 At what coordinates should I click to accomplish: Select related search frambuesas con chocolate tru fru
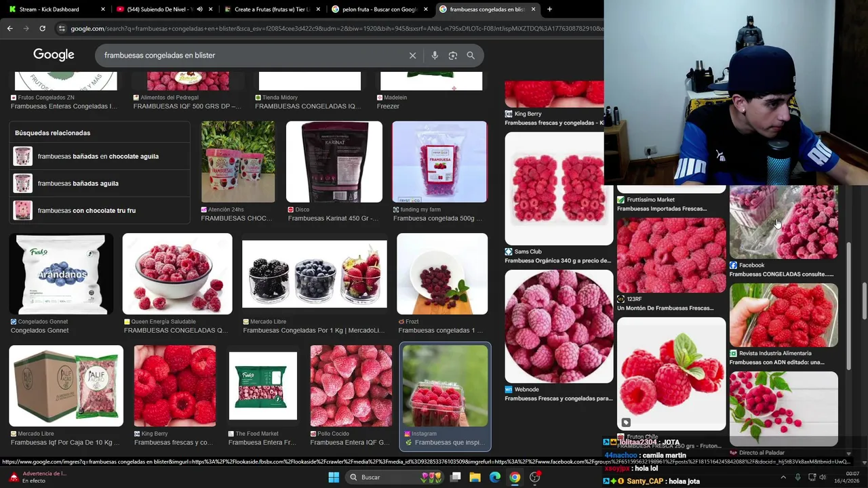[100, 210]
